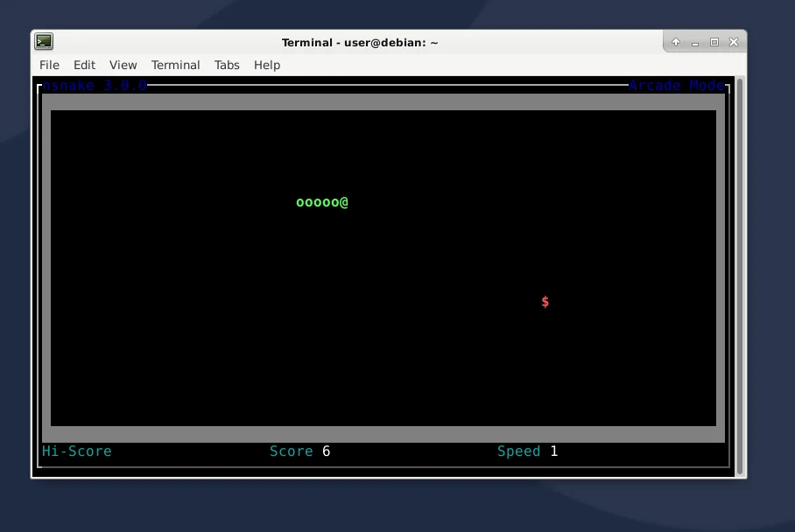
Task: Open the View menu
Action: click(x=123, y=65)
